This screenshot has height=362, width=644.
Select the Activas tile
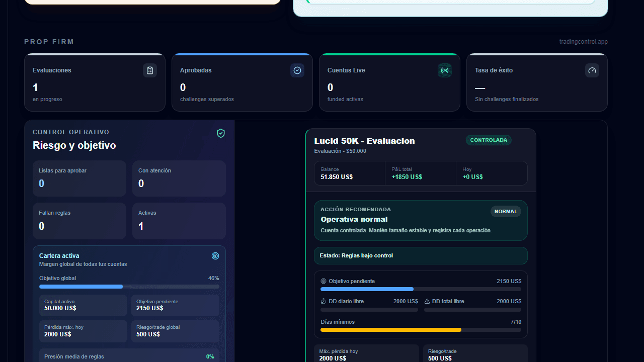coord(179,221)
